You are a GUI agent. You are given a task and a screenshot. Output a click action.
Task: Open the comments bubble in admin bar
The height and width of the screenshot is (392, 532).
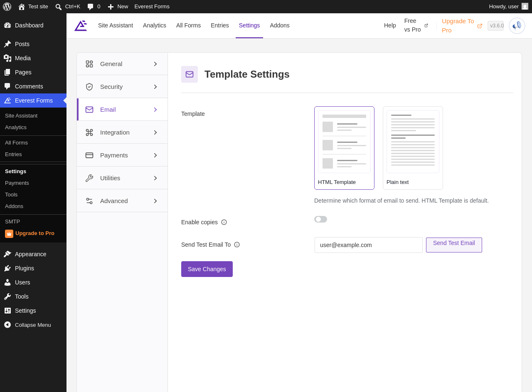coord(91,7)
